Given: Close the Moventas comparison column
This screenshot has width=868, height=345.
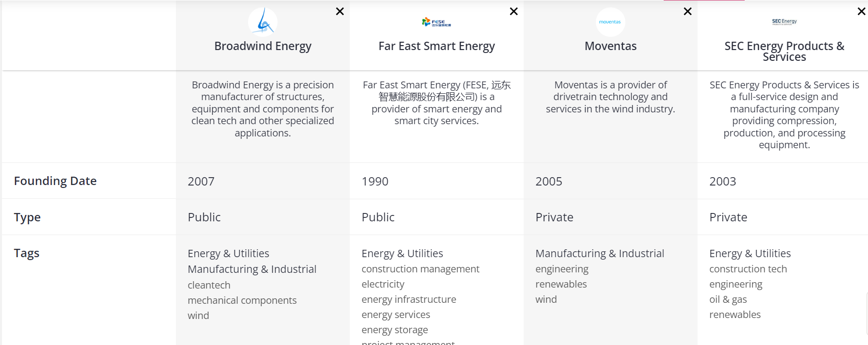Looking at the screenshot, I should [x=687, y=11].
